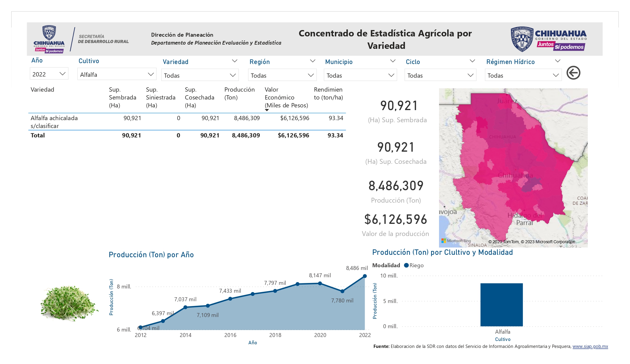Select the Riego legend marker

pos(406,265)
